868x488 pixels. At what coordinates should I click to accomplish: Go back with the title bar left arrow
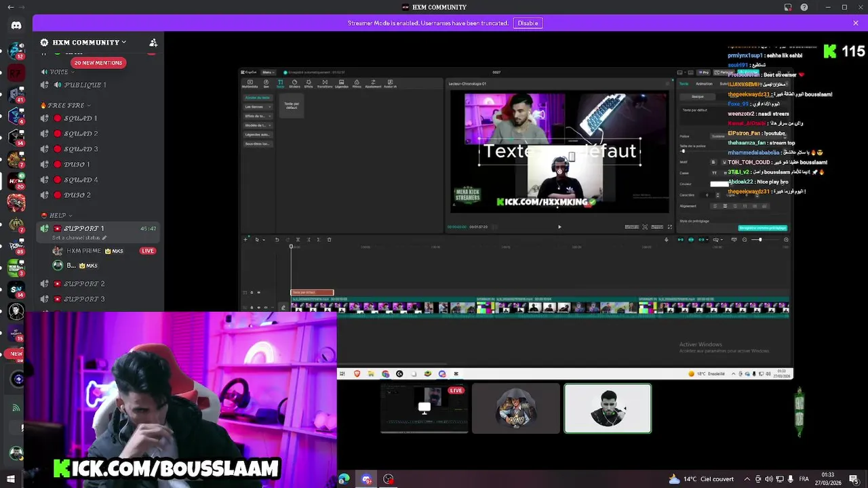[10, 7]
